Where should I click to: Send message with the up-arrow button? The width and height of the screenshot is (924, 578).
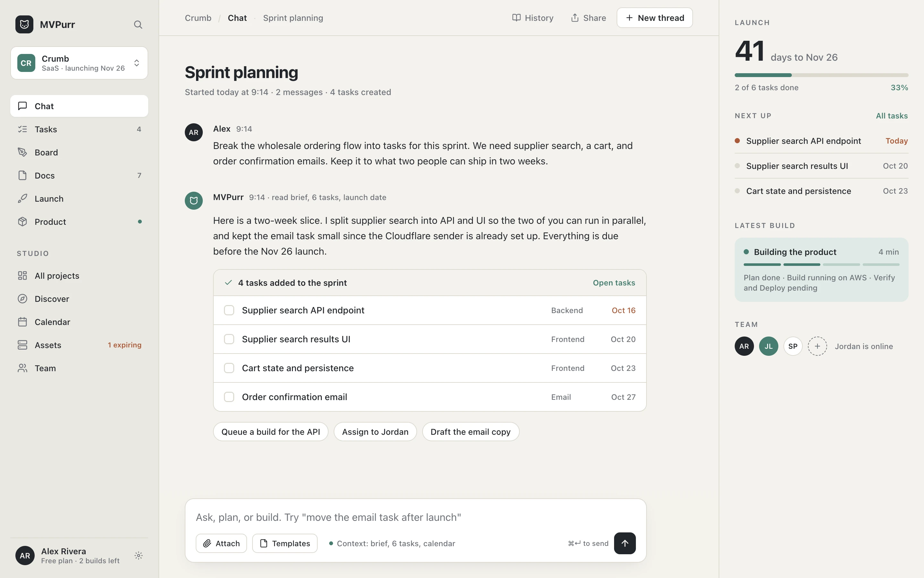pos(625,543)
